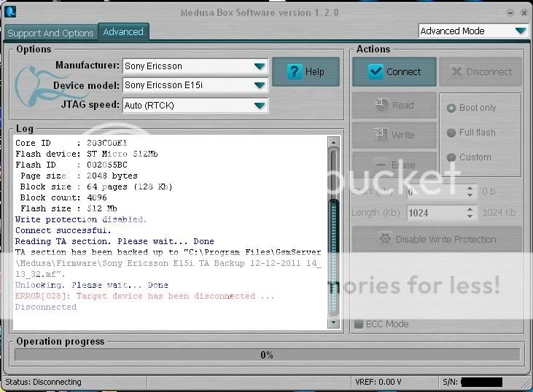The height and width of the screenshot is (392, 533).
Task: Click the 'Block count: 4096' log line
Action: tap(63, 197)
